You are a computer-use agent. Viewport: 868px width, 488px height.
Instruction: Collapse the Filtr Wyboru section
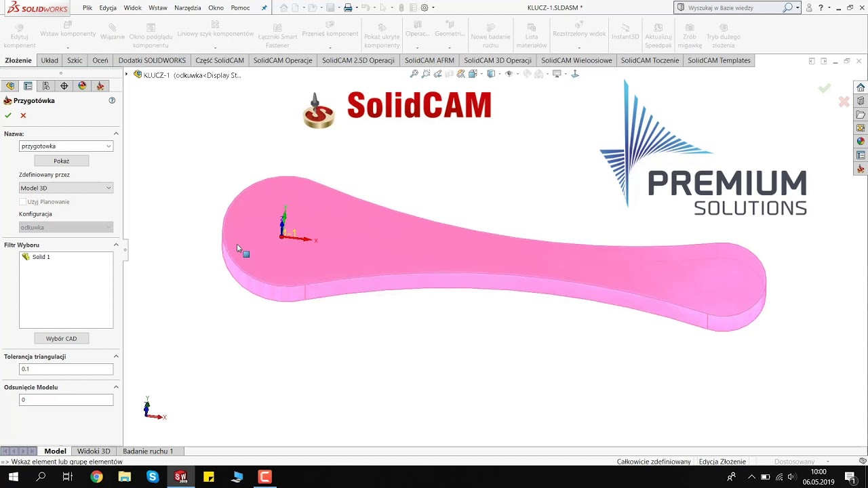(x=116, y=245)
